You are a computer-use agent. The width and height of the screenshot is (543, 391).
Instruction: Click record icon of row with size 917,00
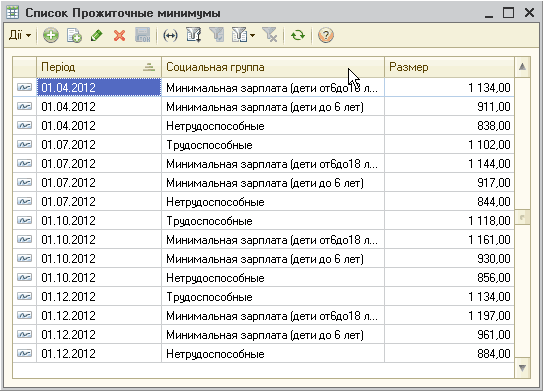[x=24, y=183]
